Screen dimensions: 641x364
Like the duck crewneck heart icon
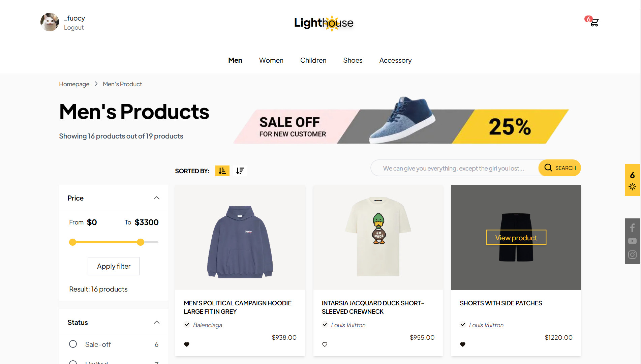point(325,344)
